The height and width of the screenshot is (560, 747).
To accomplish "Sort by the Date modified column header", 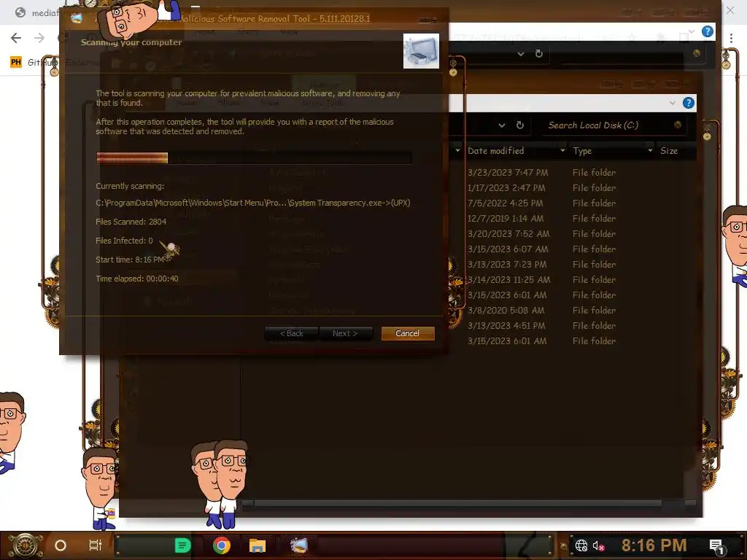I will pos(495,150).
